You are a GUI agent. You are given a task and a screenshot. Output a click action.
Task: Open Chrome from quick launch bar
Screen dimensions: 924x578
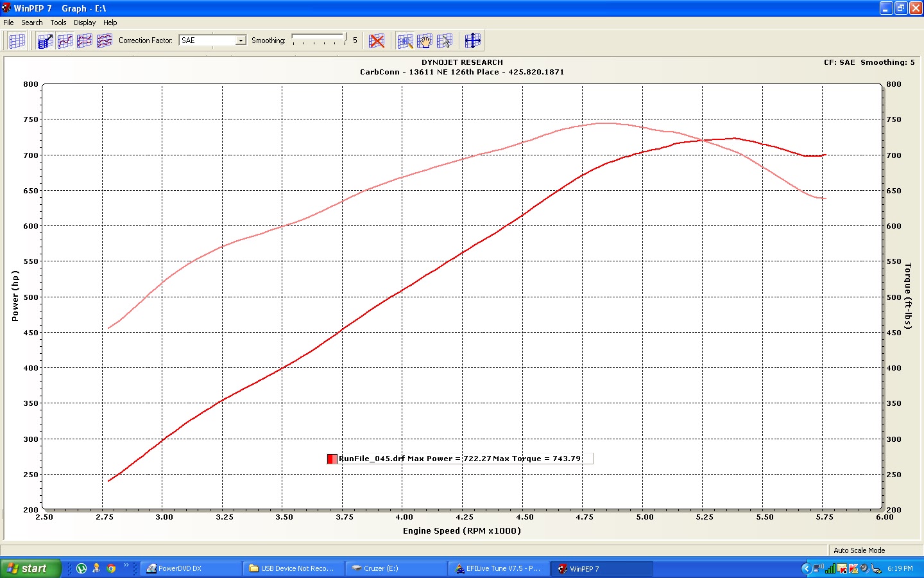tap(111, 568)
